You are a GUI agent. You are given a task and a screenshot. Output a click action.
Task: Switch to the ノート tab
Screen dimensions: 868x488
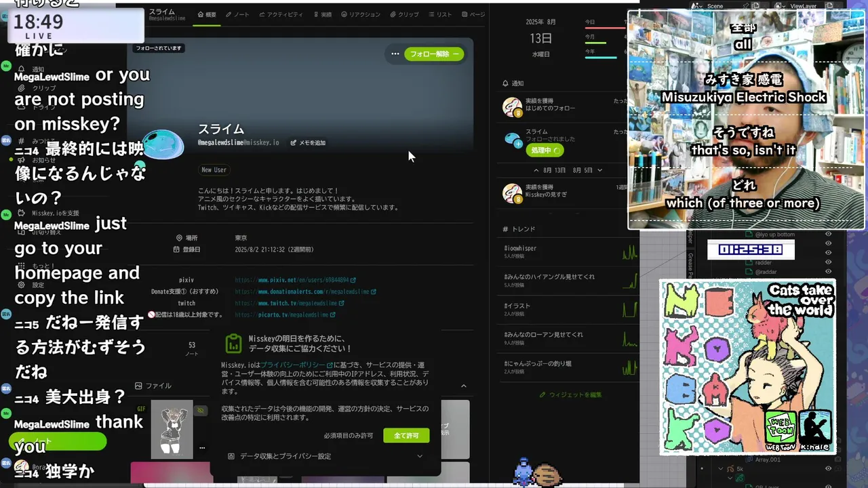pyautogui.click(x=238, y=14)
